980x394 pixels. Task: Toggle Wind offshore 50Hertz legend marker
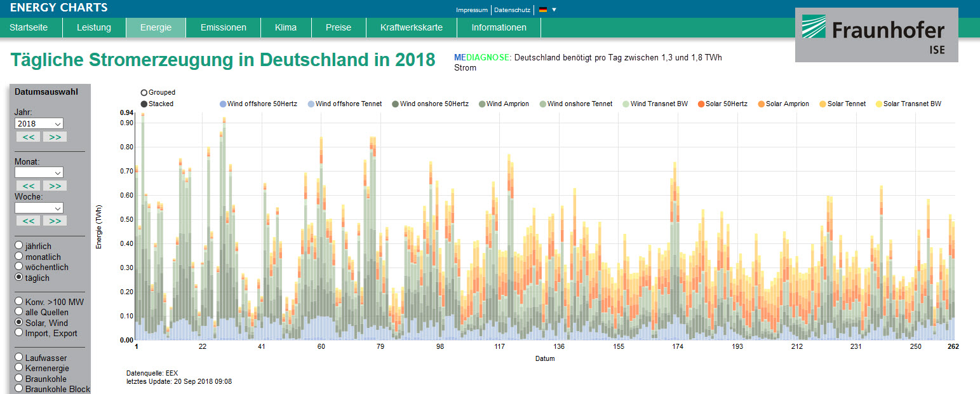(222, 104)
